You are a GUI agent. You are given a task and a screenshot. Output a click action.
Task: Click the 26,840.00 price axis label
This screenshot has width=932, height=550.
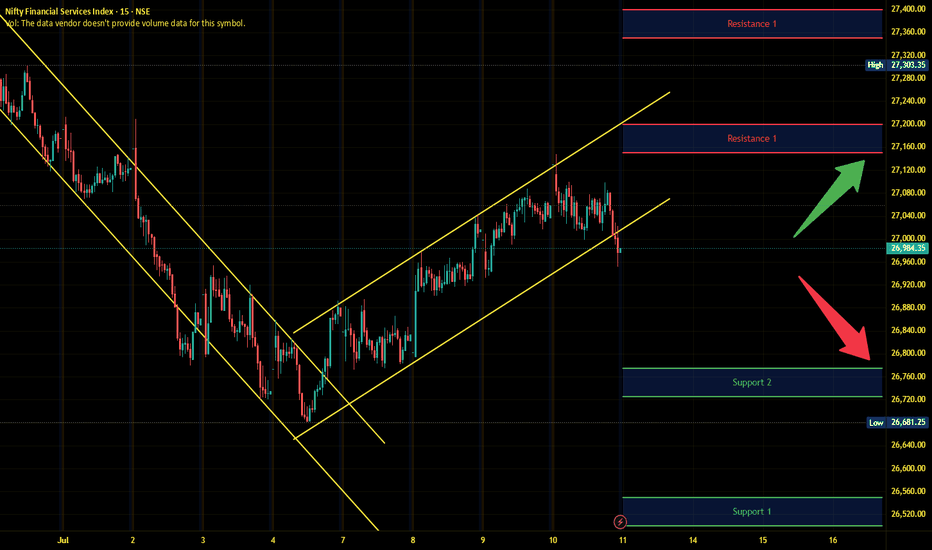pyautogui.click(x=908, y=330)
